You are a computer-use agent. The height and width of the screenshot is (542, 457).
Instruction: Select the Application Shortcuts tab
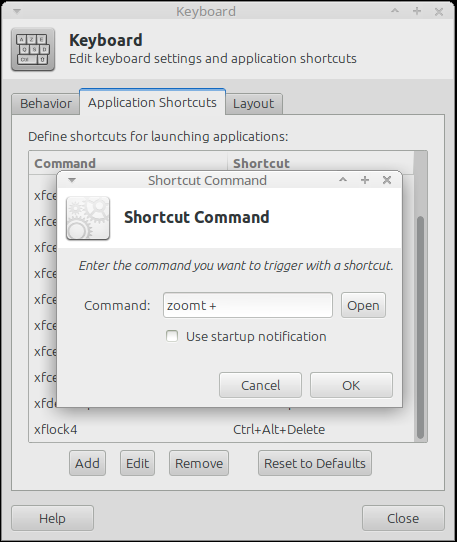click(x=152, y=102)
